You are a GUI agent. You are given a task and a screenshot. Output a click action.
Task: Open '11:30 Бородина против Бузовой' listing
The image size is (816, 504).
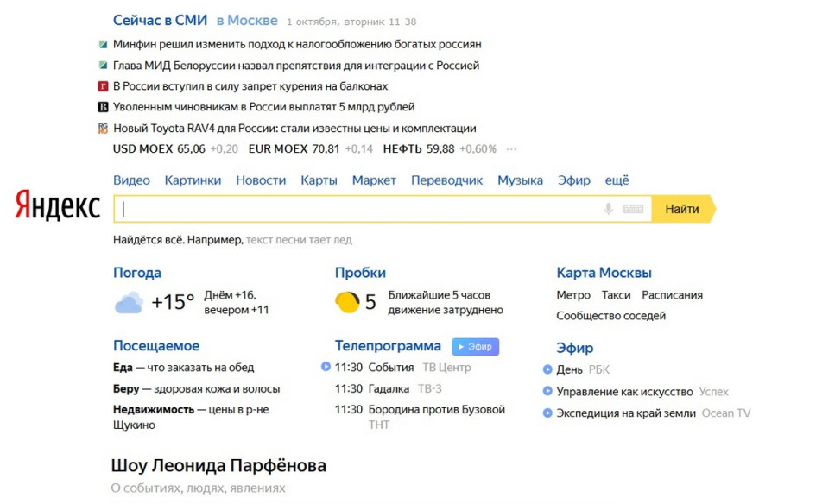420,417
